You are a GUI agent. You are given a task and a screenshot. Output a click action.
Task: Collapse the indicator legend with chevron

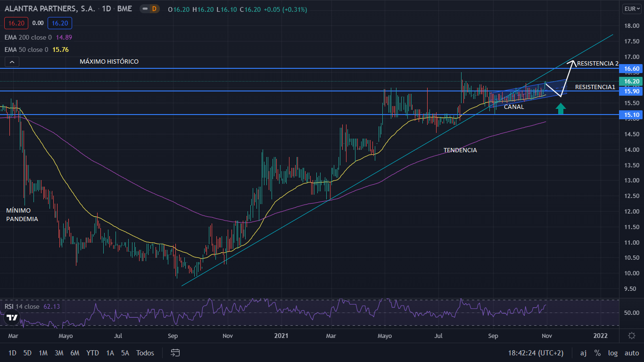[x=12, y=62]
